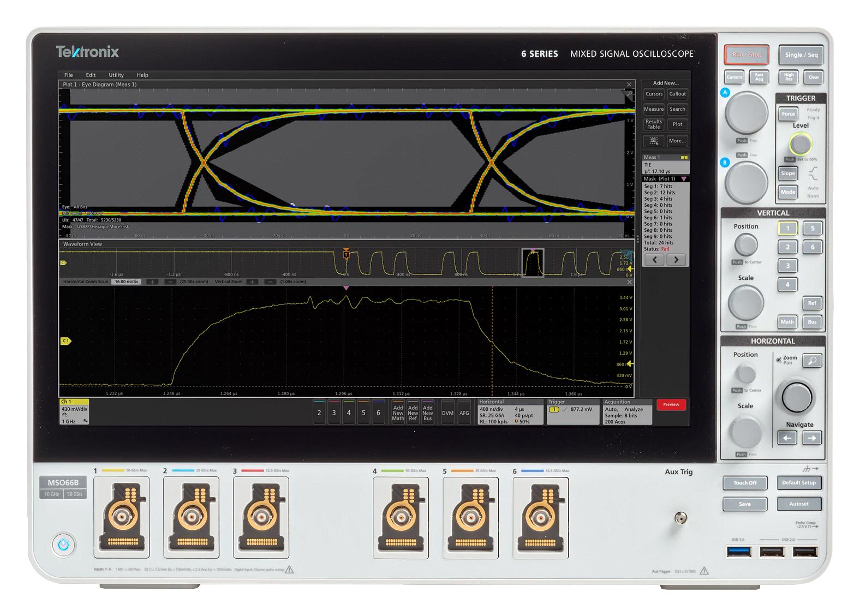
Task: Select the zoom box in waveform overview
Action: tap(533, 263)
